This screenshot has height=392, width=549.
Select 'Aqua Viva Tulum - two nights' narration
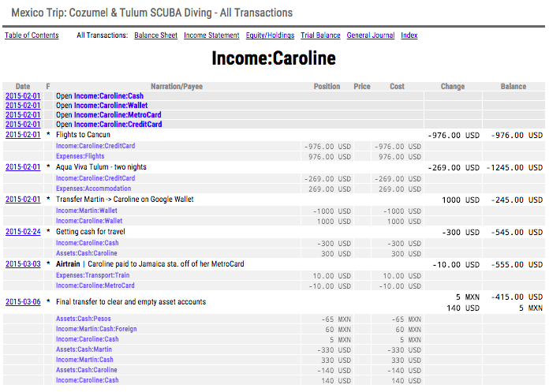(101, 167)
